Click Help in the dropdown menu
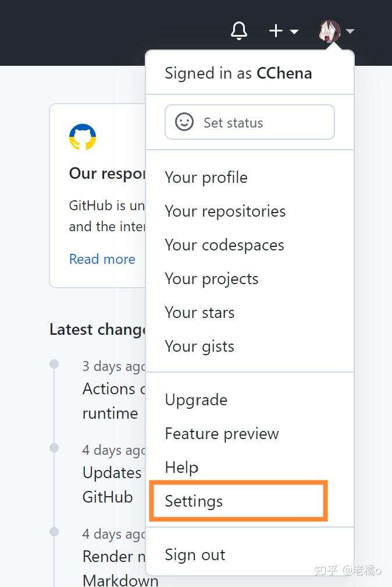 click(181, 468)
